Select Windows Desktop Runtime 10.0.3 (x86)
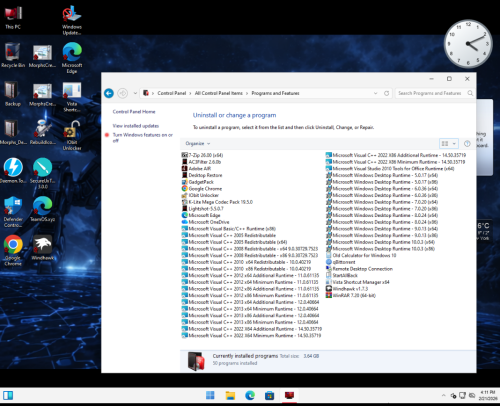500x406 pixels. click(380, 249)
